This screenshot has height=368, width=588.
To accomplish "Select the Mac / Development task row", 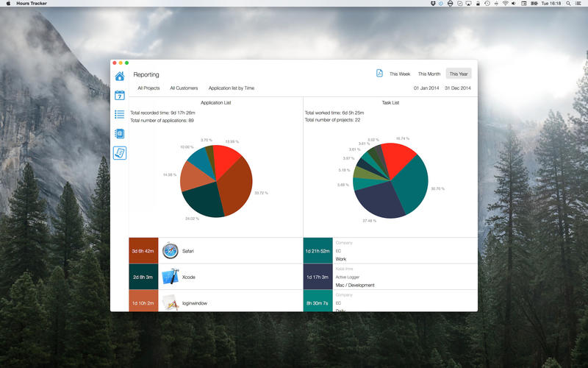I will pos(390,277).
